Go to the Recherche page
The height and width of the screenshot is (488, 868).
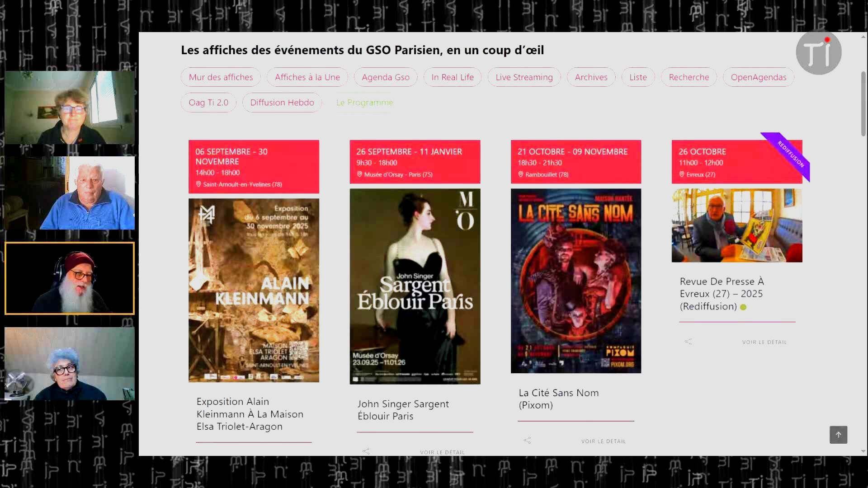[x=689, y=77]
